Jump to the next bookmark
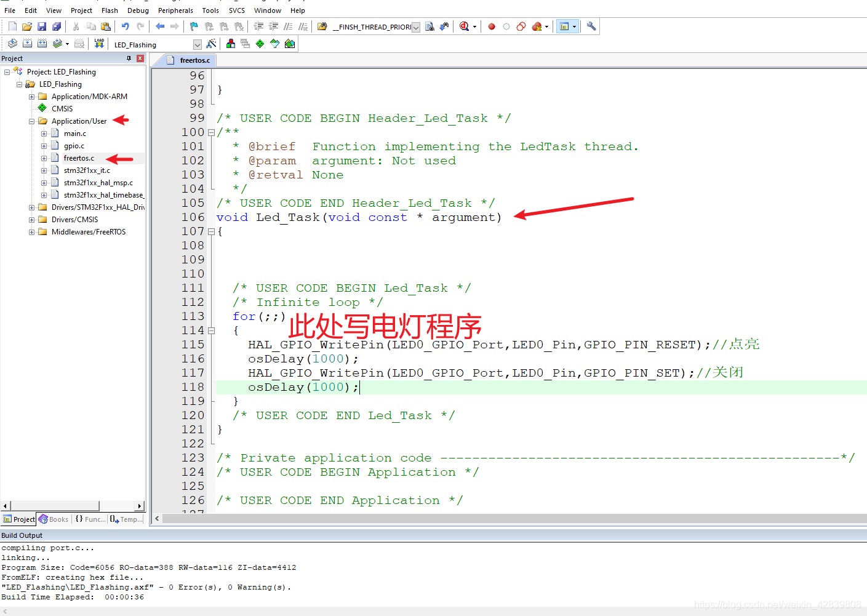The image size is (867, 616). click(x=224, y=26)
